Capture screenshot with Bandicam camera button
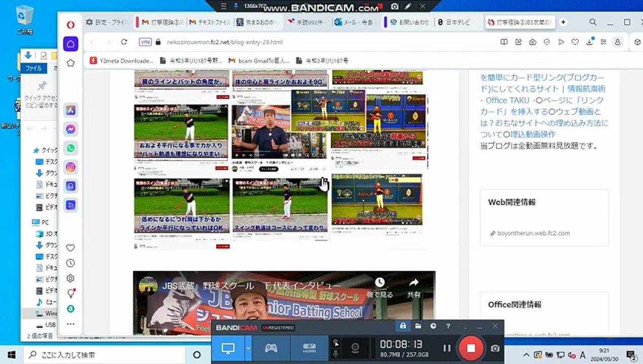This screenshot has width=643, height=364. click(x=495, y=348)
